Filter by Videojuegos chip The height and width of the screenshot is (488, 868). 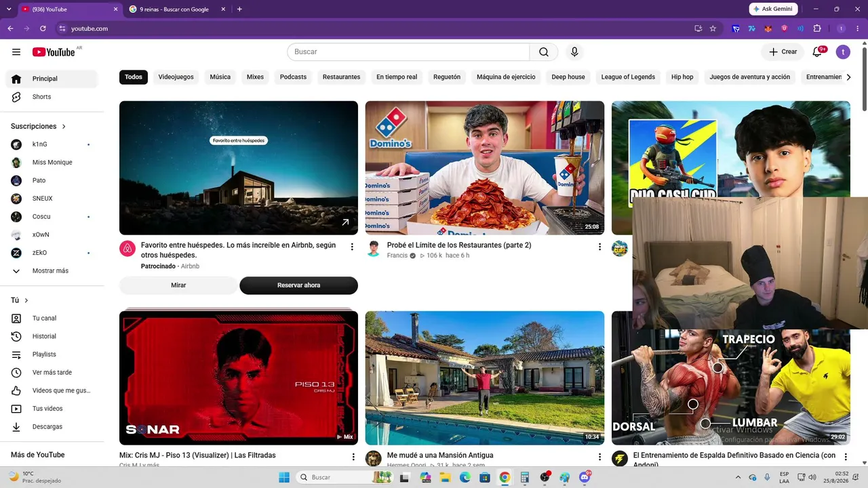pos(176,77)
